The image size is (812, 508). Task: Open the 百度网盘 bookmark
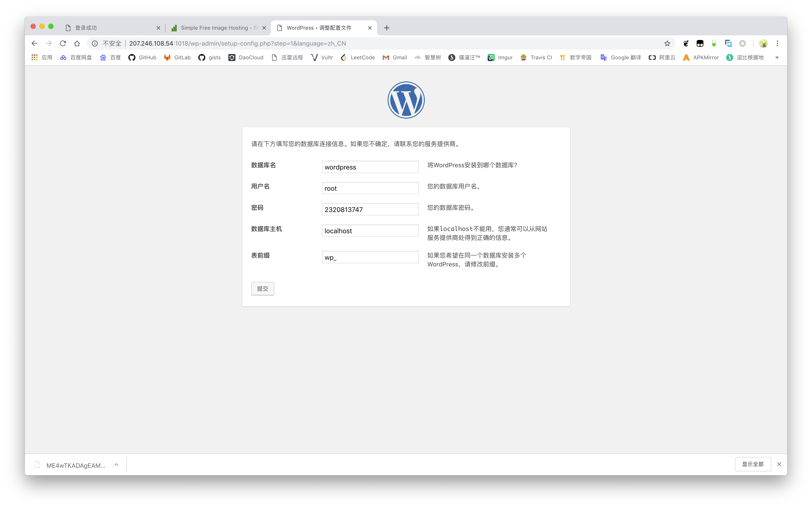[x=76, y=58]
